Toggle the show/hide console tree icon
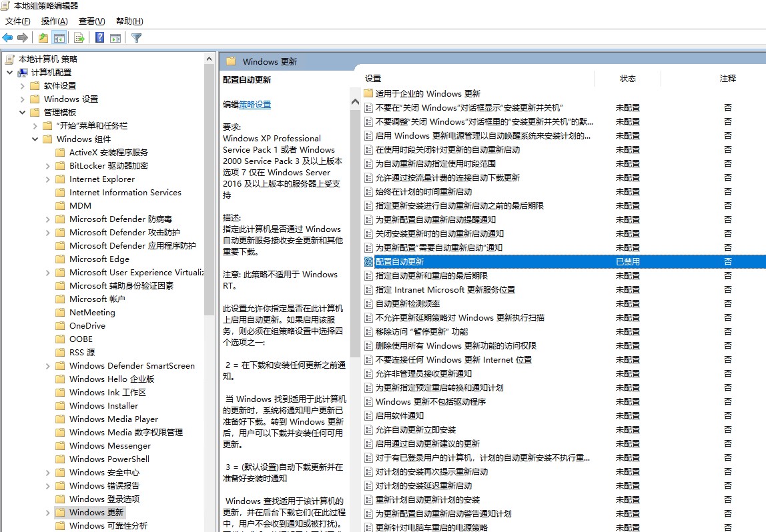 (59, 37)
